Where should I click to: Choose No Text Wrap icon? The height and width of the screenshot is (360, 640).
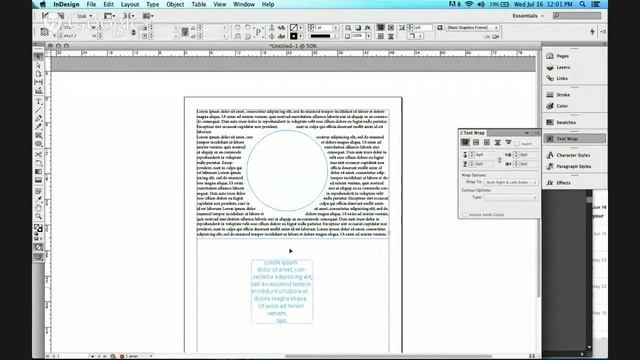[x=465, y=142]
